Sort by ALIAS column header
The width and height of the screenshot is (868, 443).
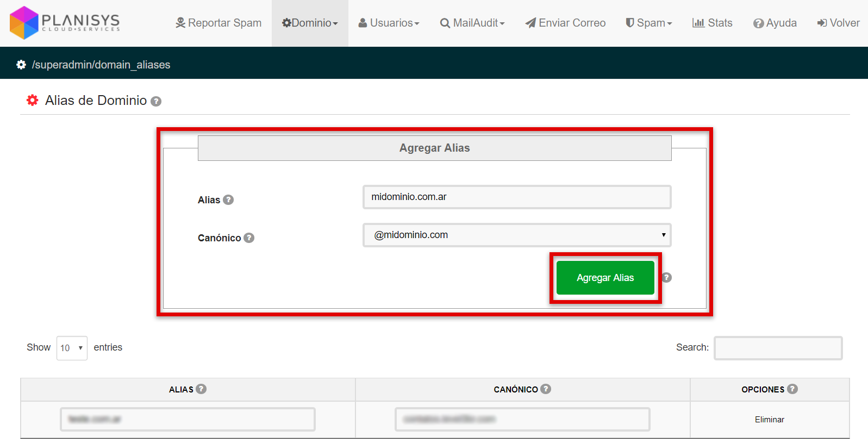pos(181,390)
